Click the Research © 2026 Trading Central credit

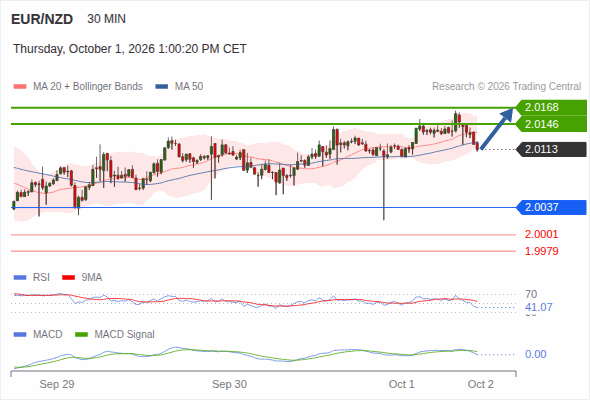pyautogui.click(x=506, y=87)
